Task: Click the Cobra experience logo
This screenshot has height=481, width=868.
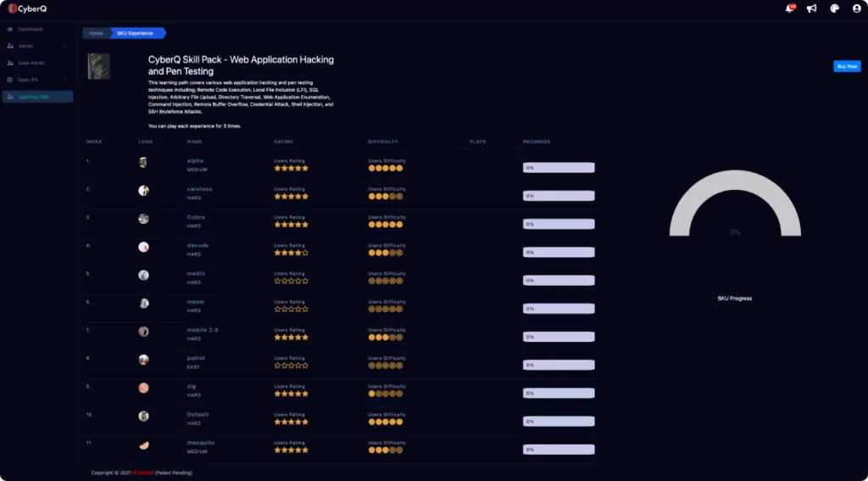Action: [143, 219]
